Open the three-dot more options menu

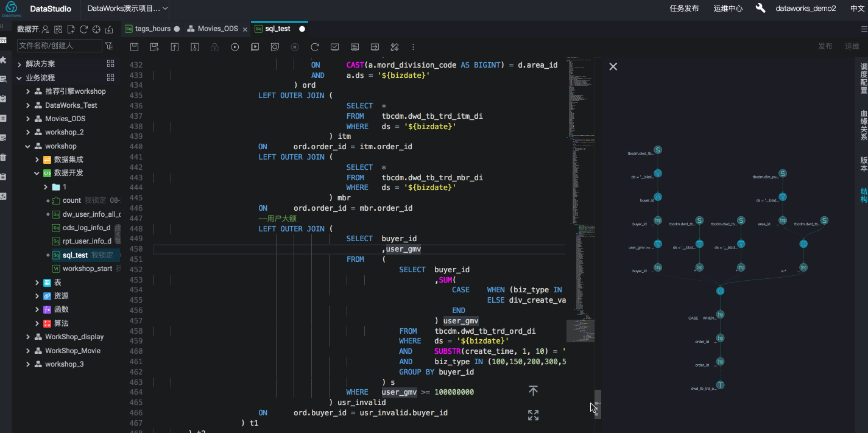coord(414,47)
